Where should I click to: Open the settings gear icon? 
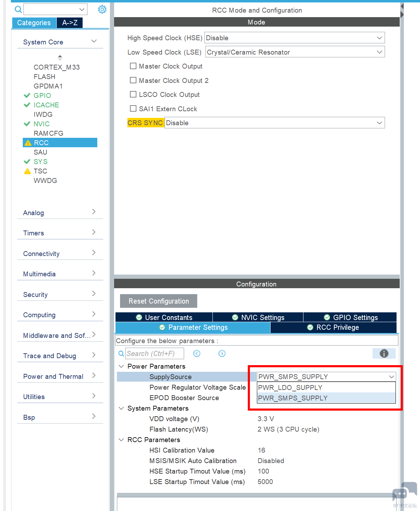102,9
